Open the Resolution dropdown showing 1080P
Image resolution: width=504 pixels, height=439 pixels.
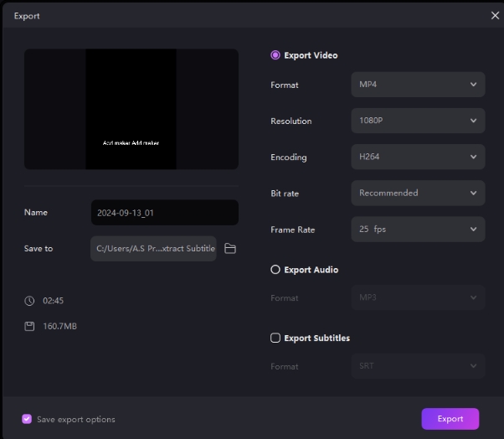pyautogui.click(x=418, y=121)
